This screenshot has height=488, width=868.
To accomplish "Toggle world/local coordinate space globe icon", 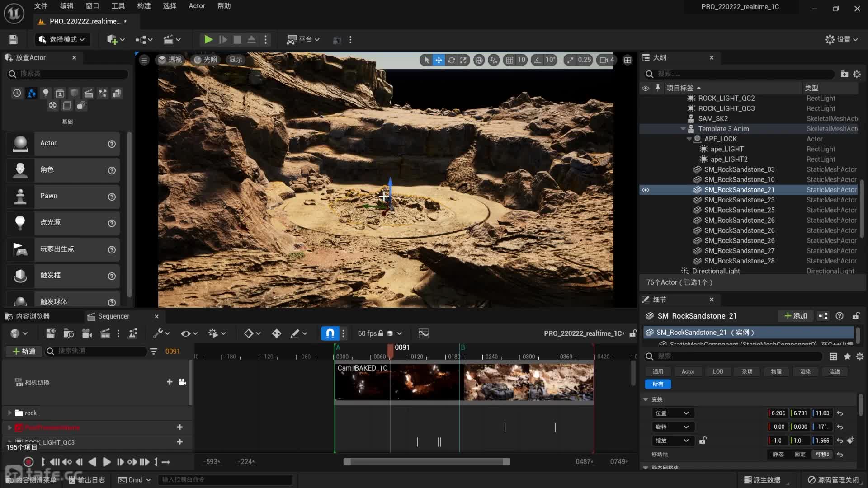I will click(x=479, y=60).
